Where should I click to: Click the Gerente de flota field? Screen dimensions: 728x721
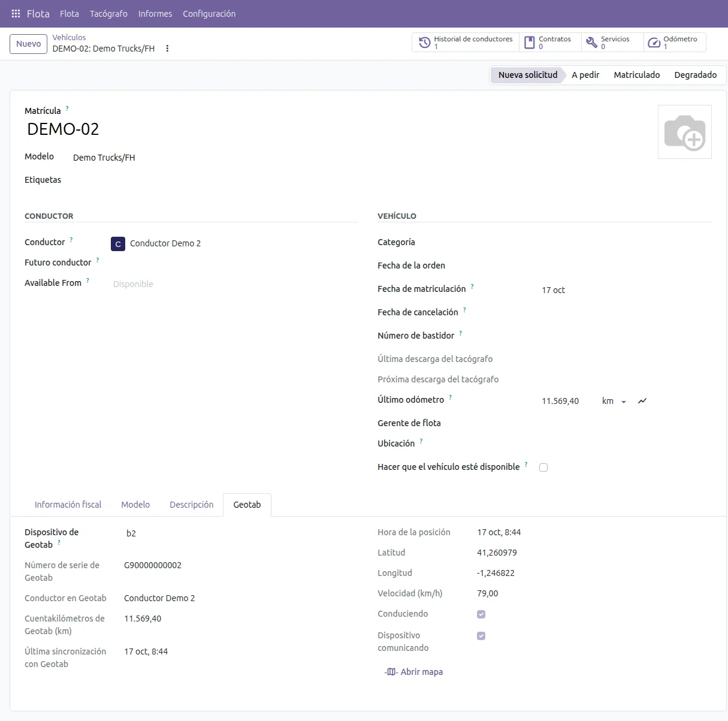click(626, 423)
